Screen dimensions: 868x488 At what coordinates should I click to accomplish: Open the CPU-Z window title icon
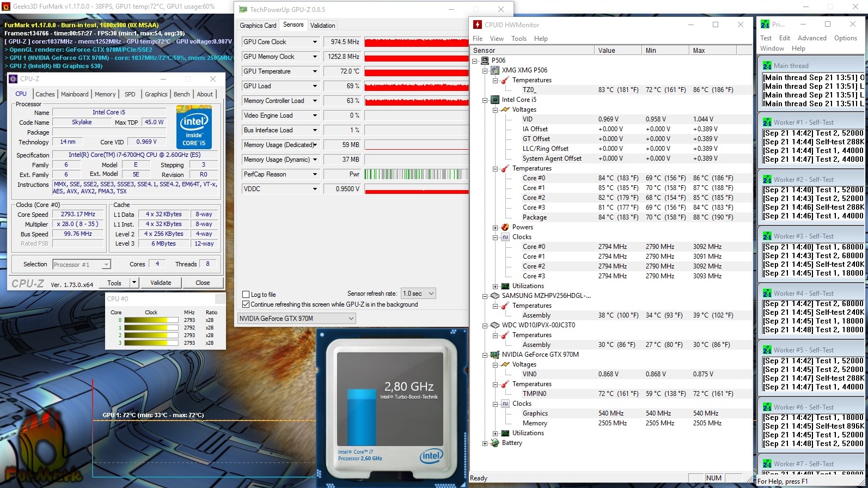coord(13,79)
